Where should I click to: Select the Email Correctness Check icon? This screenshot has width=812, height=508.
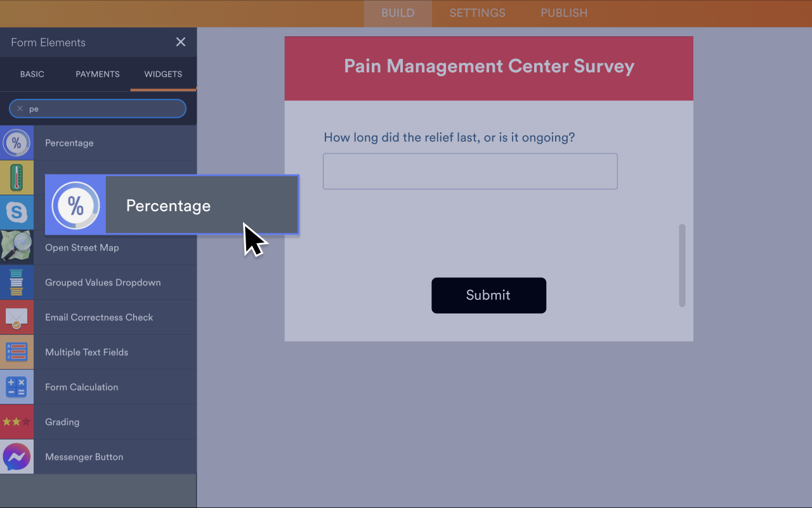pos(16,317)
